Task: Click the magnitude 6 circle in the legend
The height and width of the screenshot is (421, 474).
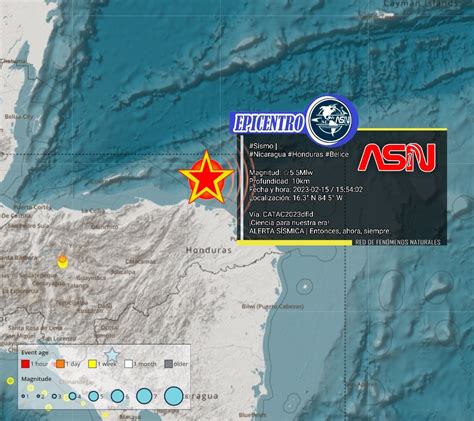Action: coord(117,396)
